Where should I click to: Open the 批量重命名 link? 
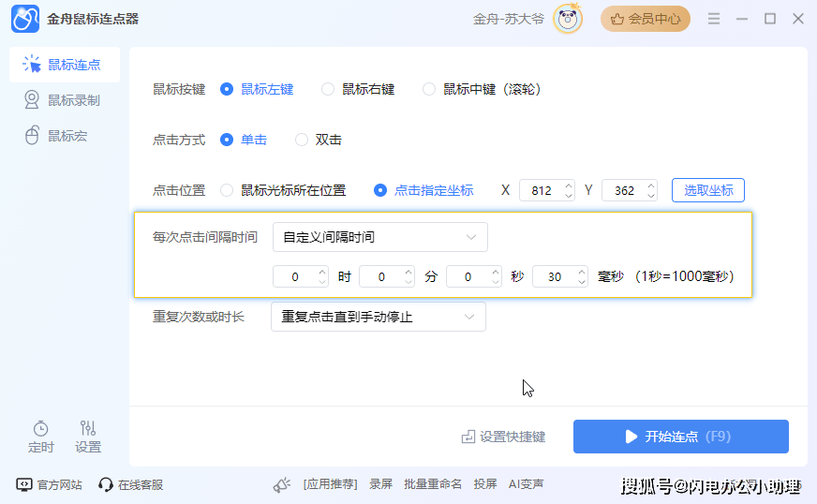coord(433,484)
